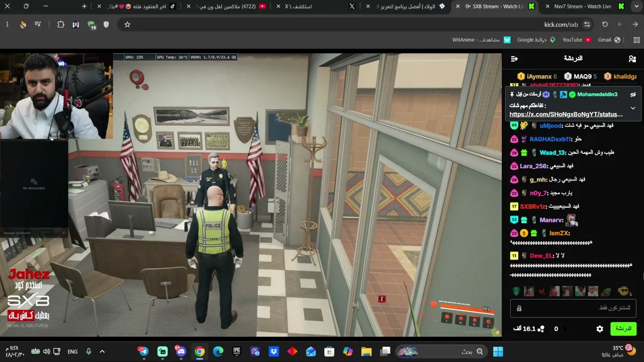Open the pinned x.com status link
644x362 pixels.
pyautogui.click(x=566, y=115)
